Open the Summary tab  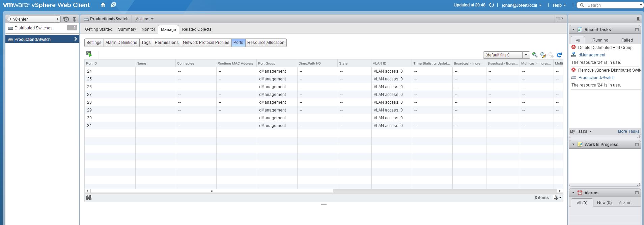tap(127, 29)
